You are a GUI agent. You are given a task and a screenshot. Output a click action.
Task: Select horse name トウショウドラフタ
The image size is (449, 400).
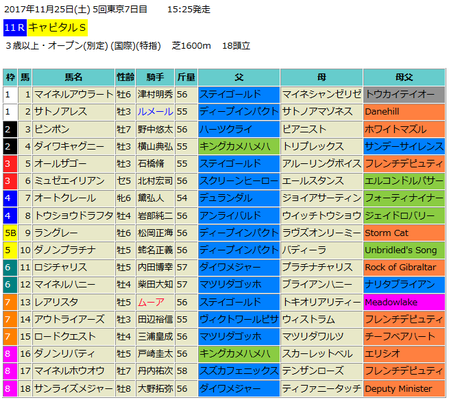click(x=73, y=216)
